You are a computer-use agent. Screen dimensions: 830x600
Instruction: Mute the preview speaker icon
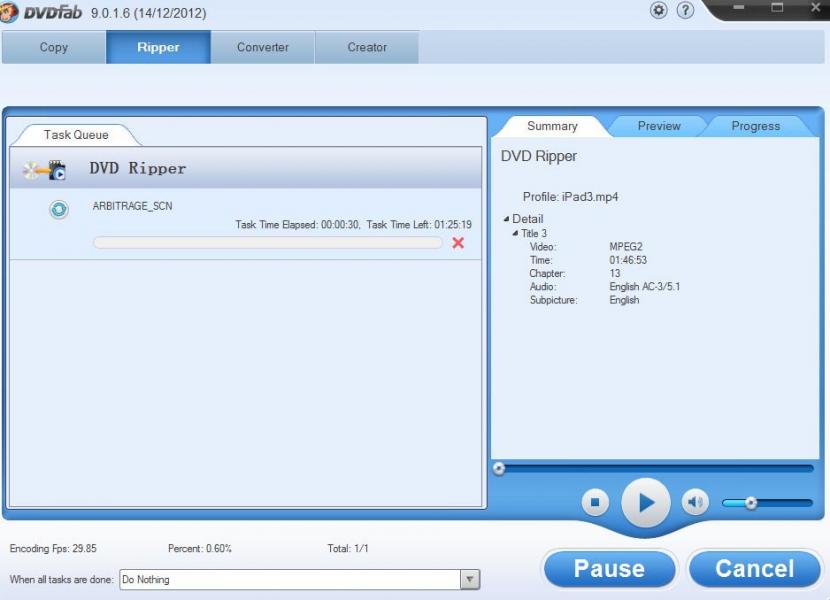pos(695,502)
